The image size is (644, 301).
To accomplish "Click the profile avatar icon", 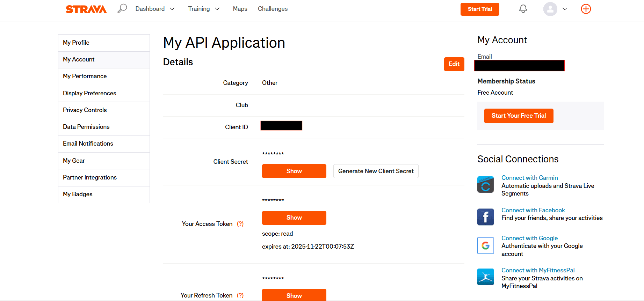I will pos(550,9).
